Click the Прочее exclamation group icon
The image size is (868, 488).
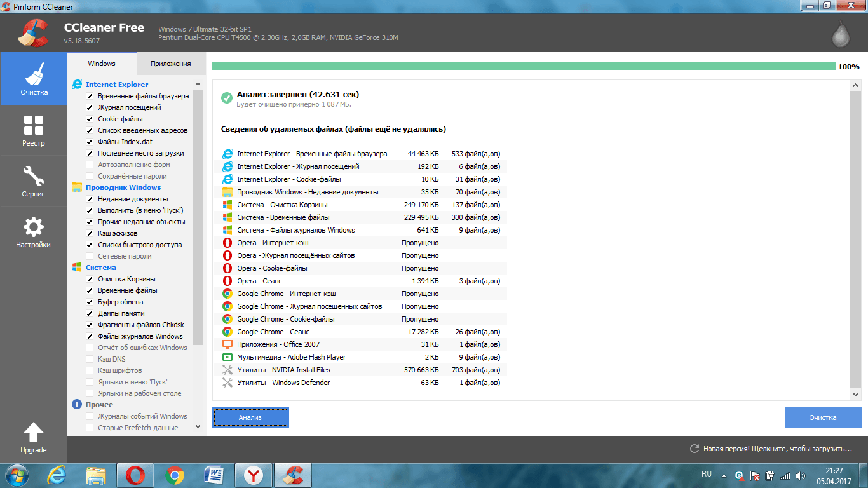point(77,404)
